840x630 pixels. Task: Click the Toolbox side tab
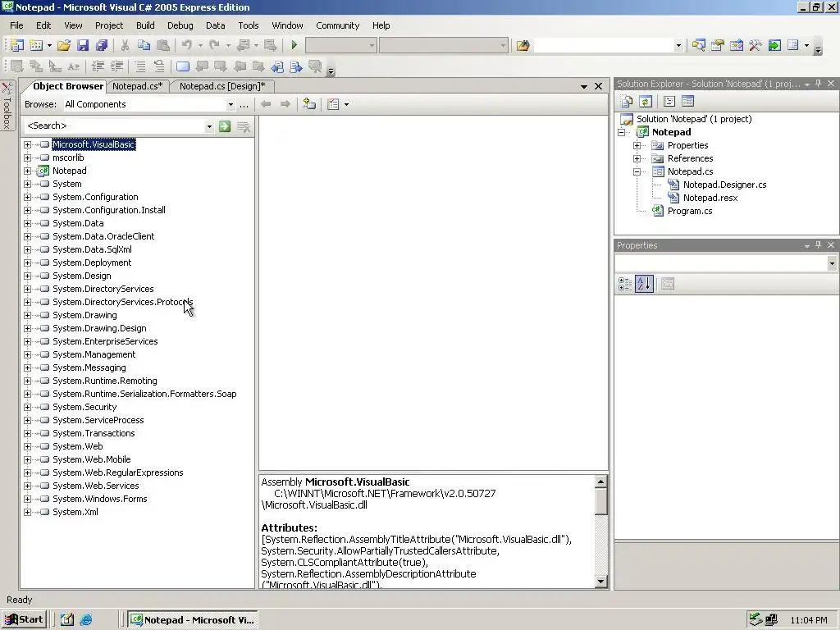7,106
